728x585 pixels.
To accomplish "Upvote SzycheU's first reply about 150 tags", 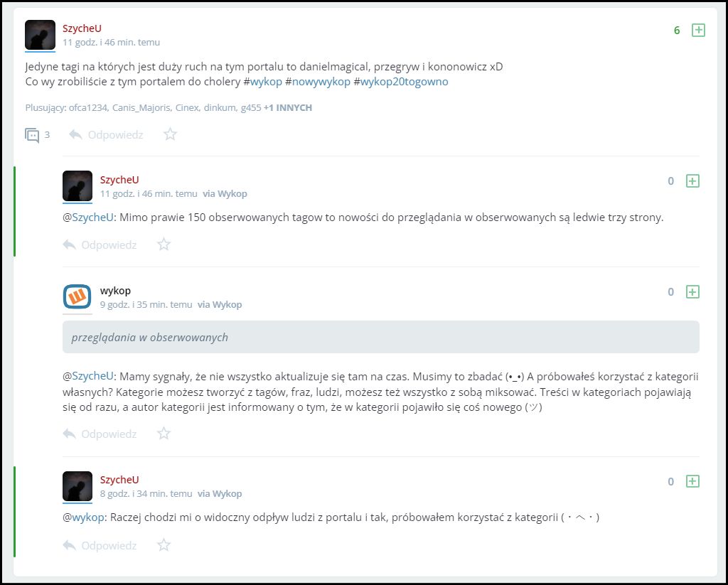I will click(692, 181).
